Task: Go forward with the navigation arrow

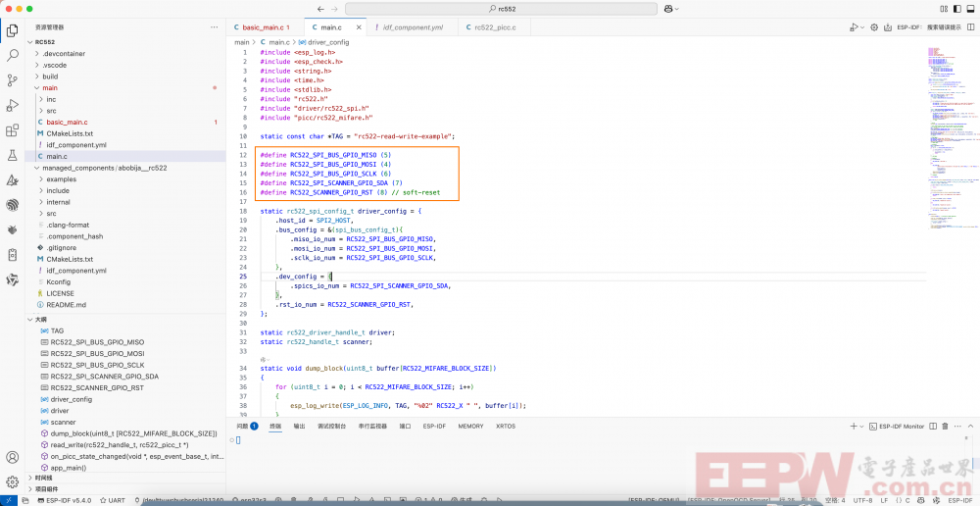Action: coord(335,10)
